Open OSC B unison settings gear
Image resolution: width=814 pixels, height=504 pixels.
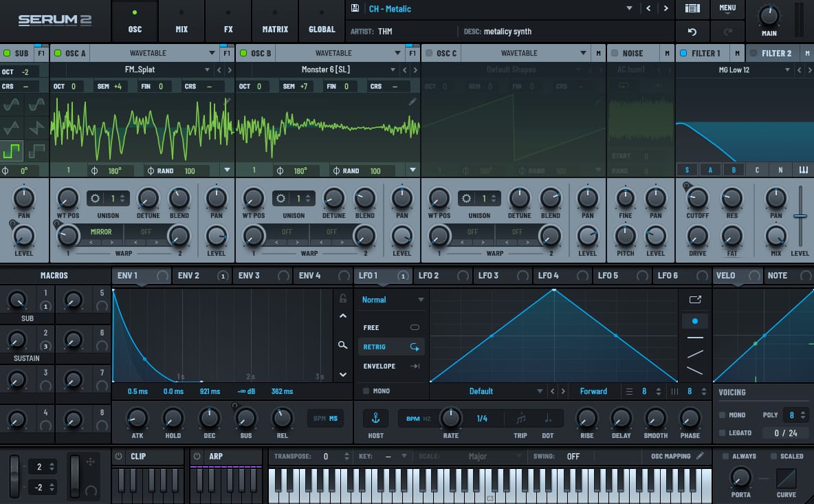280,198
